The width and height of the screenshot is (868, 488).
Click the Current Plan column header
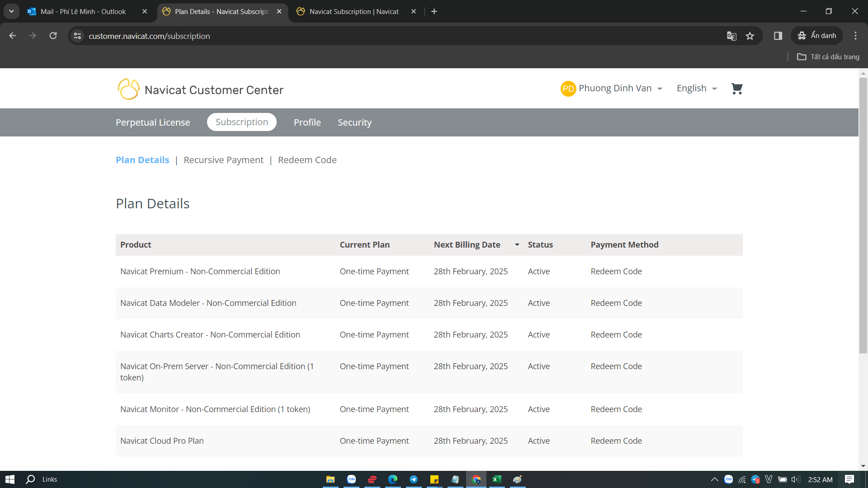click(x=365, y=244)
